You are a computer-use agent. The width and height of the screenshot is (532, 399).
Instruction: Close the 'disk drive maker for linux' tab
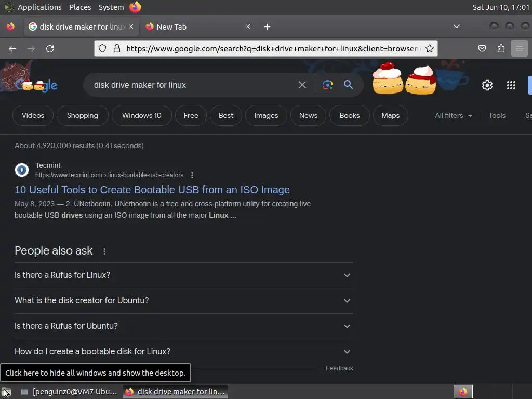pyautogui.click(x=131, y=26)
